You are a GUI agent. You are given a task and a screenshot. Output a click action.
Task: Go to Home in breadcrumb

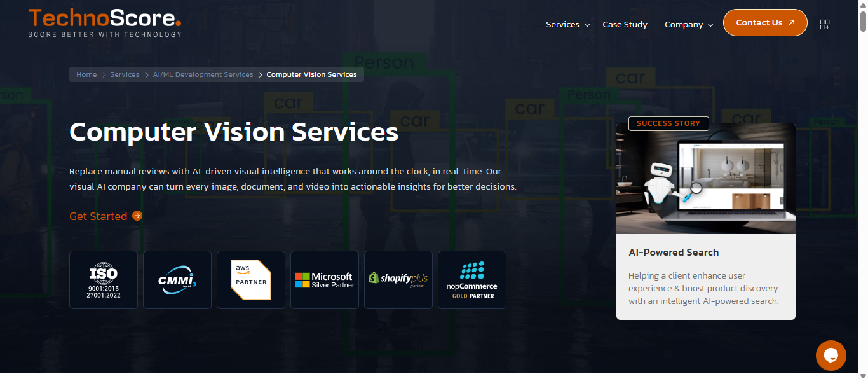point(86,74)
